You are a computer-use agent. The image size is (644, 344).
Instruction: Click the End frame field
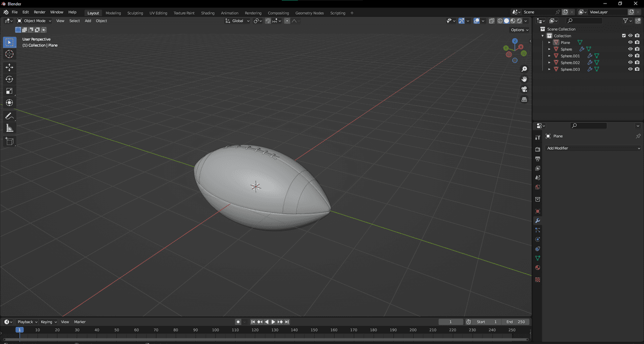click(x=515, y=322)
